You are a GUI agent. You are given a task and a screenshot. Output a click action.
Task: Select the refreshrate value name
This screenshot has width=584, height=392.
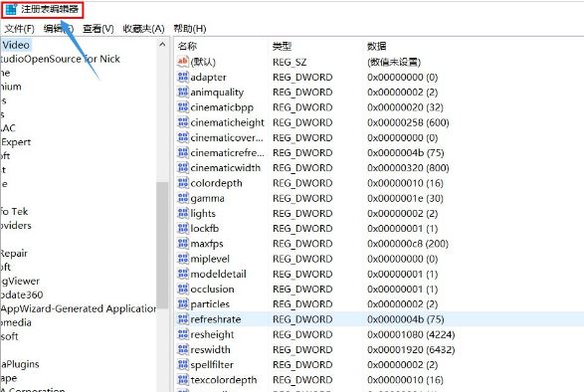216,319
